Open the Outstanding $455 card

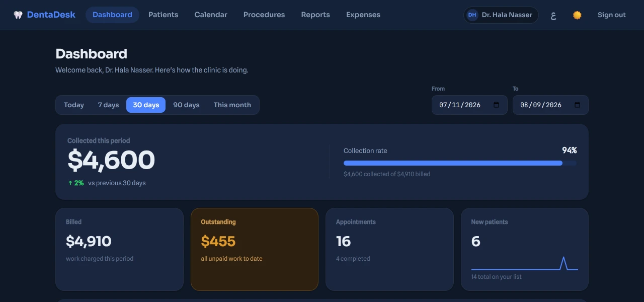coord(255,250)
